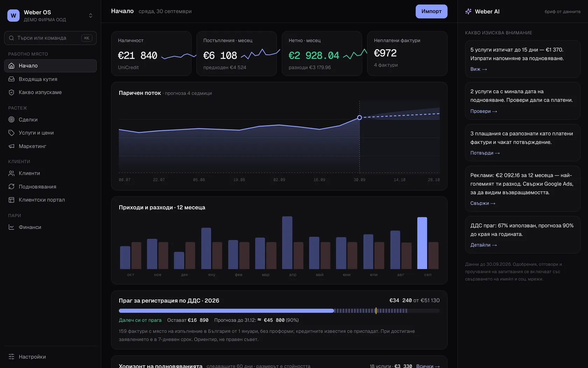Click the Подновявания refresh icon

click(x=12, y=186)
